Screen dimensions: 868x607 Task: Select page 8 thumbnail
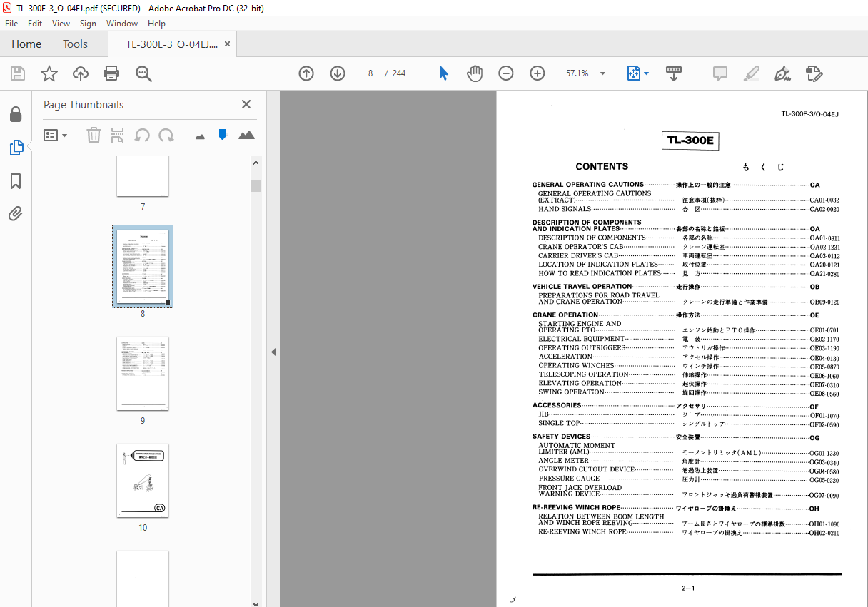point(143,266)
